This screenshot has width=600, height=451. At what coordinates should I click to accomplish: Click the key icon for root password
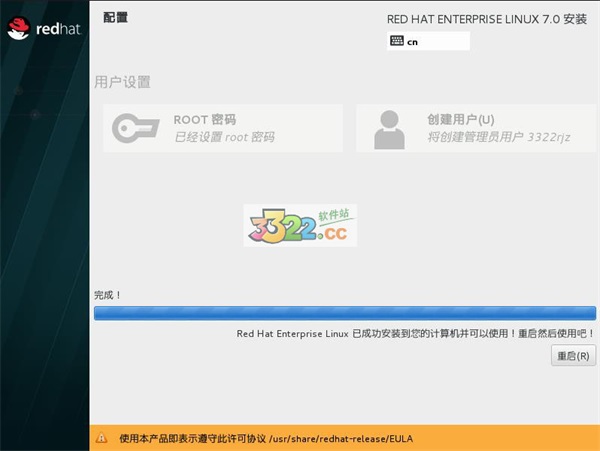click(x=135, y=128)
